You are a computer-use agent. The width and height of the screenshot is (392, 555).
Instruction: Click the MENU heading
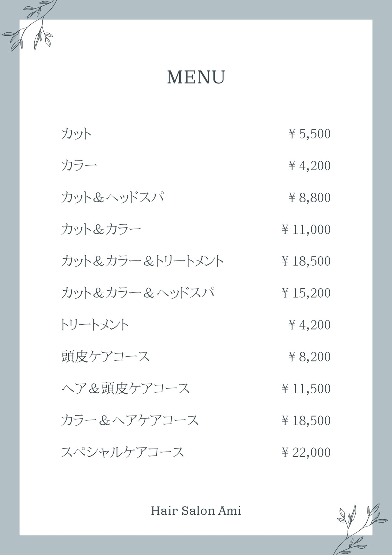click(x=196, y=77)
